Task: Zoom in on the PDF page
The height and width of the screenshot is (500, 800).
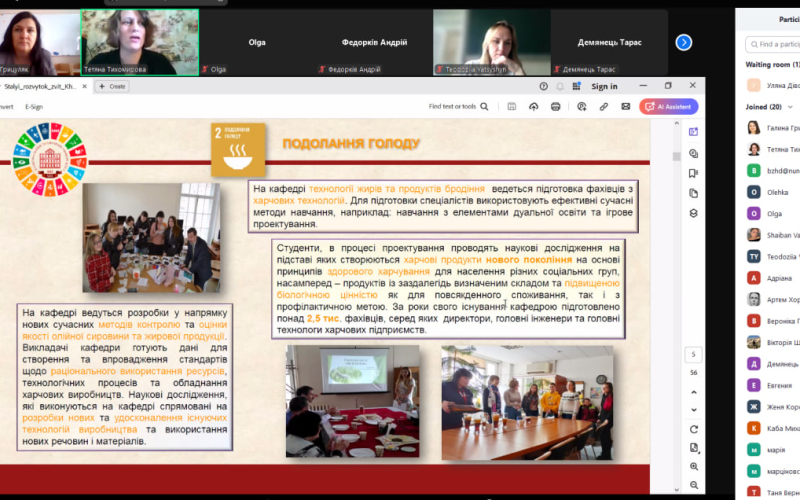Action: point(694,466)
